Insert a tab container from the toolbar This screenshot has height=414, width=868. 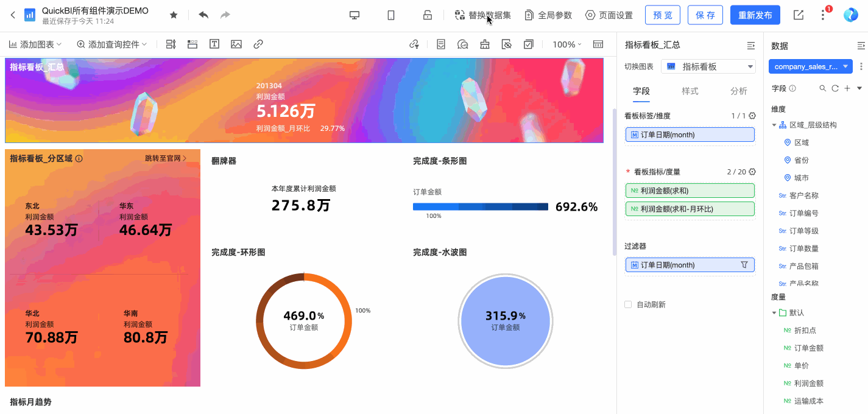(x=192, y=44)
